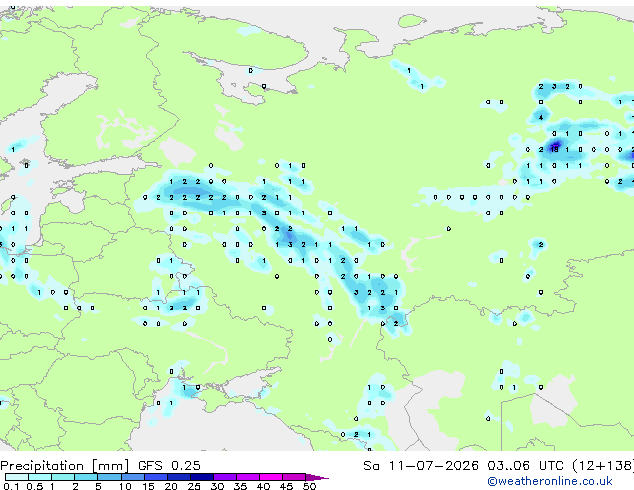Image resolution: width=634 pixels, height=490 pixels.
Task: Click the legend label "0.5"
Action: (35, 486)
